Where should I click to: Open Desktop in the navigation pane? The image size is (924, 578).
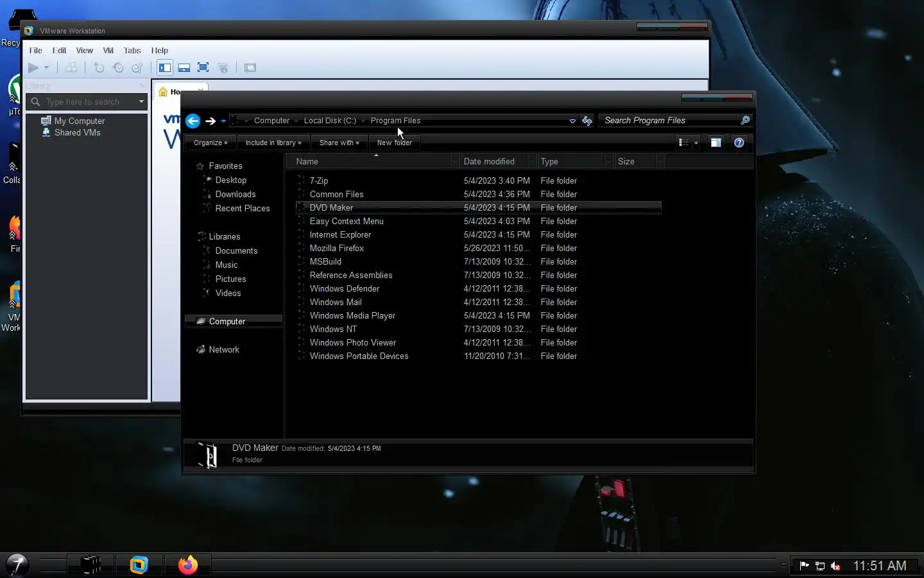(230, 180)
